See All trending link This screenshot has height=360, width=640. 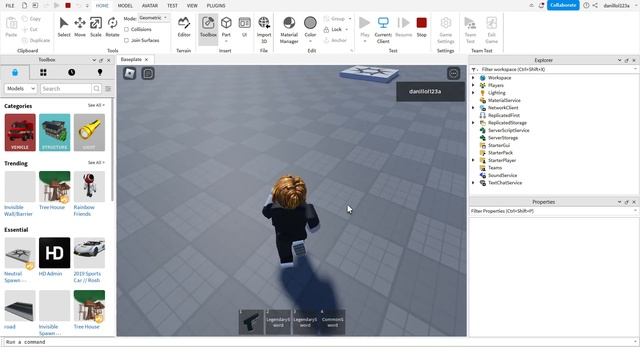click(96, 162)
